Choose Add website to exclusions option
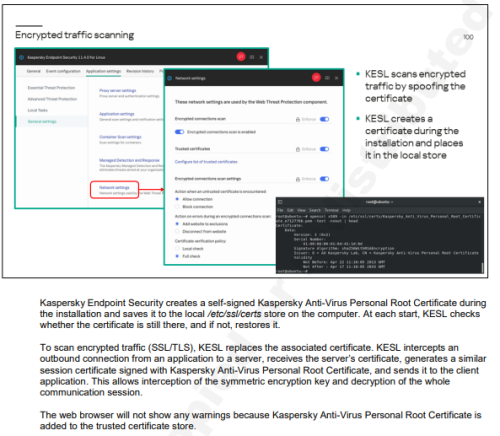This screenshot has width=500, height=436. coord(177,224)
